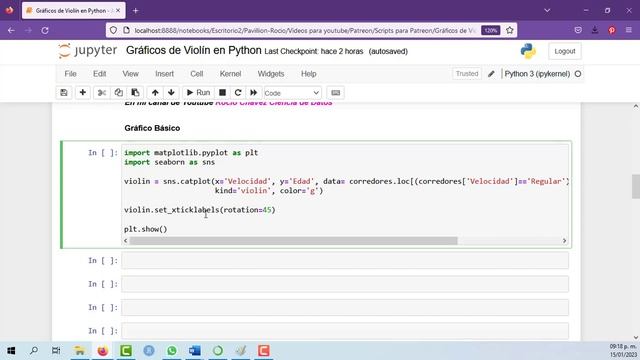640x360 pixels.
Task: Rename notebook title Gráficos de Violín en Python
Action: pyautogui.click(x=193, y=50)
